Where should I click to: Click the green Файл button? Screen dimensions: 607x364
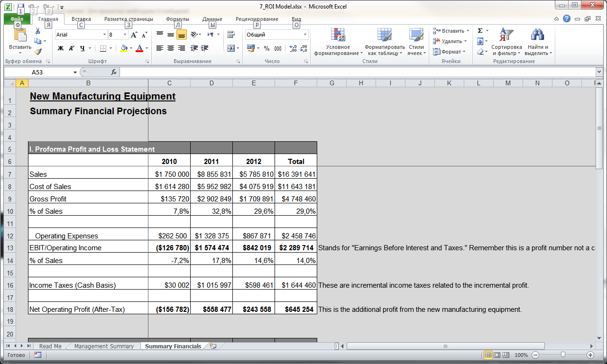coord(17,19)
